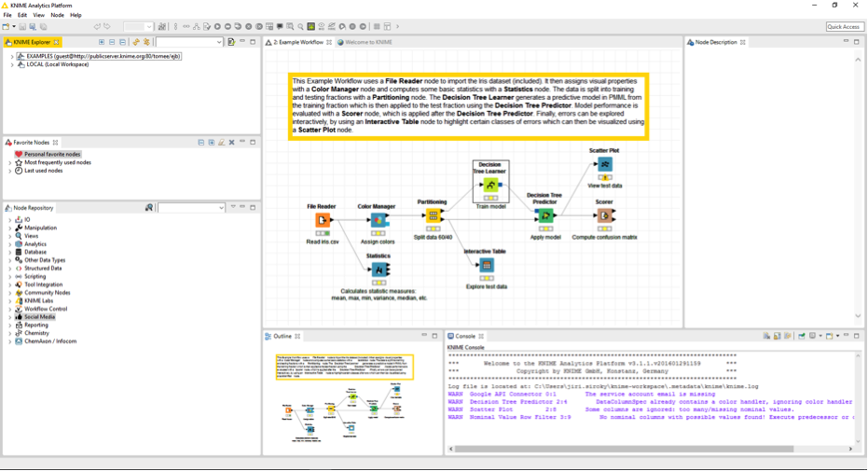Click the Color Manager node icon
This screenshot has height=471, width=868.
[379, 220]
